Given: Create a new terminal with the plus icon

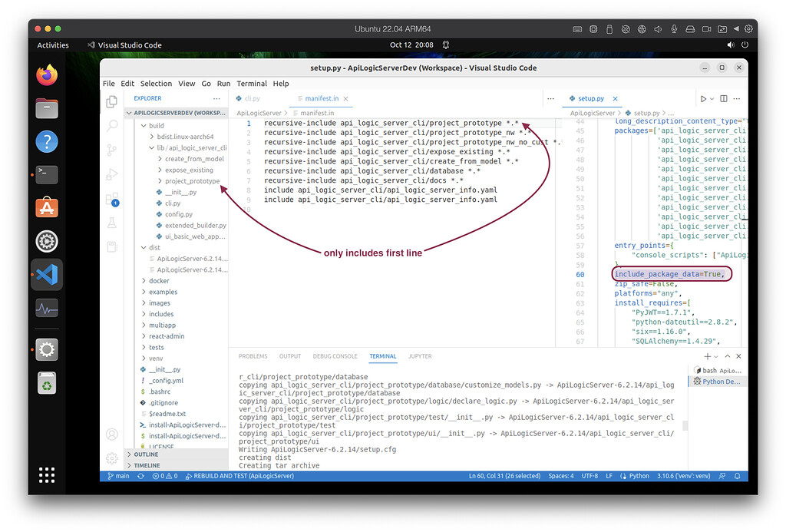Looking at the screenshot, I should [x=707, y=355].
